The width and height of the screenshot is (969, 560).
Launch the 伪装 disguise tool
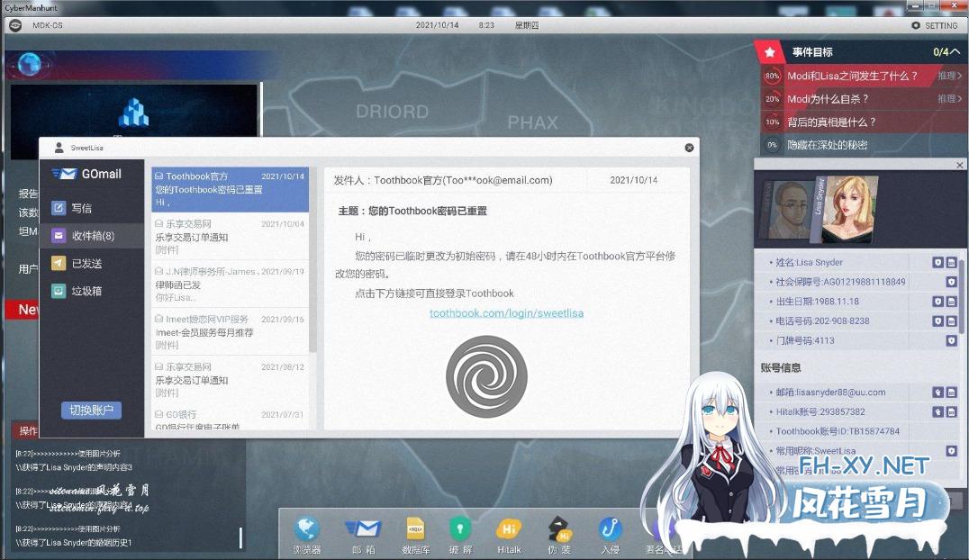pyautogui.click(x=560, y=529)
